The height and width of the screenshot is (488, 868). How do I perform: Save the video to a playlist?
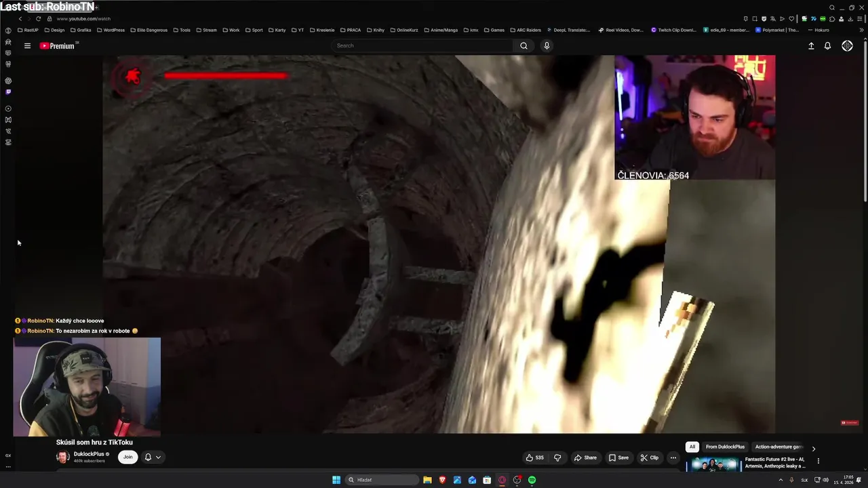point(618,457)
